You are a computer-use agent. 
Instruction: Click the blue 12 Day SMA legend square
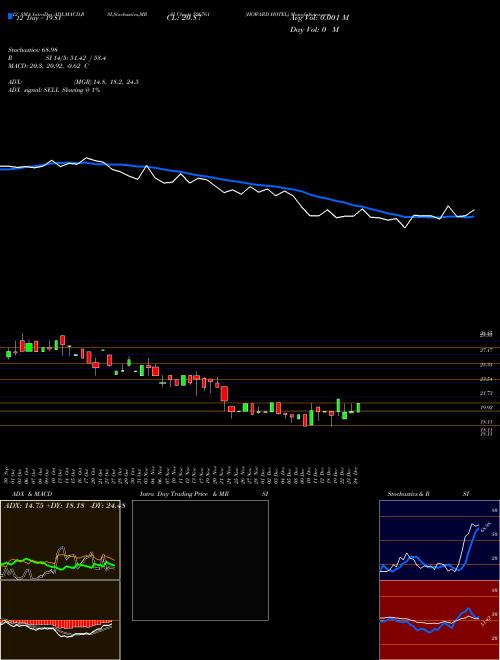[10, 16]
